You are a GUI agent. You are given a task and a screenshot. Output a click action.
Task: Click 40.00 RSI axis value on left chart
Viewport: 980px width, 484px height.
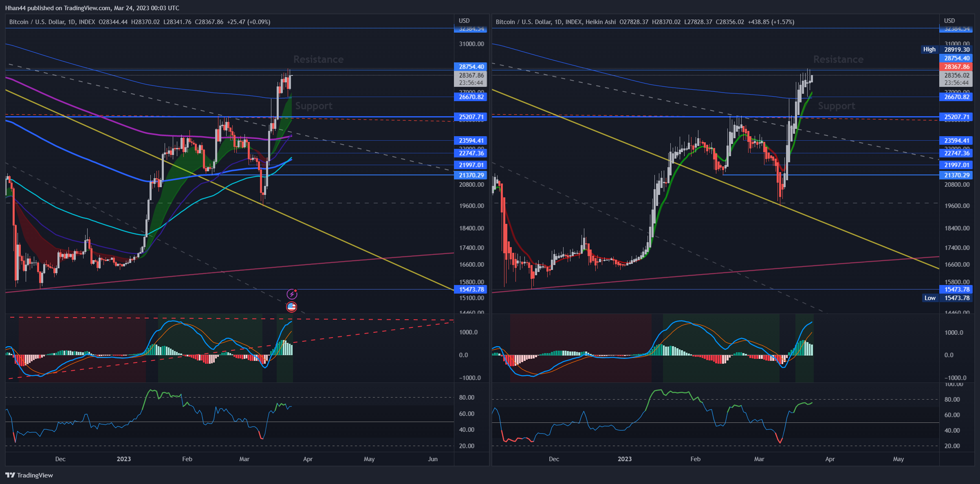(467, 430)
